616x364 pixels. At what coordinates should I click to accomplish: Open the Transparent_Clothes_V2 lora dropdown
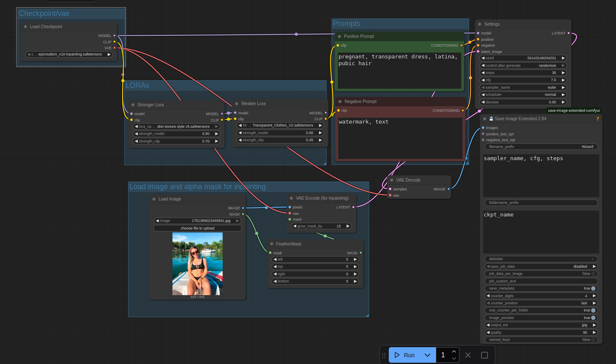280,125
